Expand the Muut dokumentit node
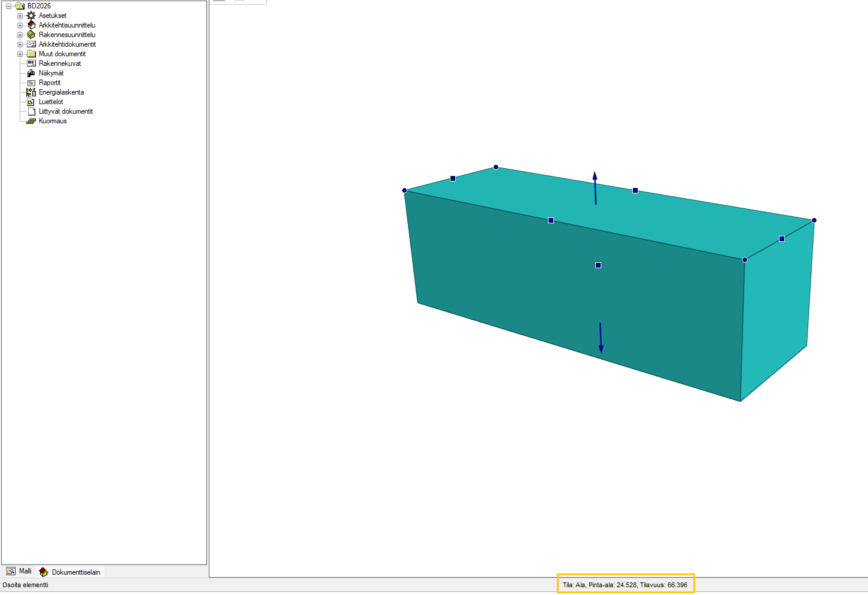Image resolution: width=868 pixels, height=595 pixels. click(x=20, y=54)
